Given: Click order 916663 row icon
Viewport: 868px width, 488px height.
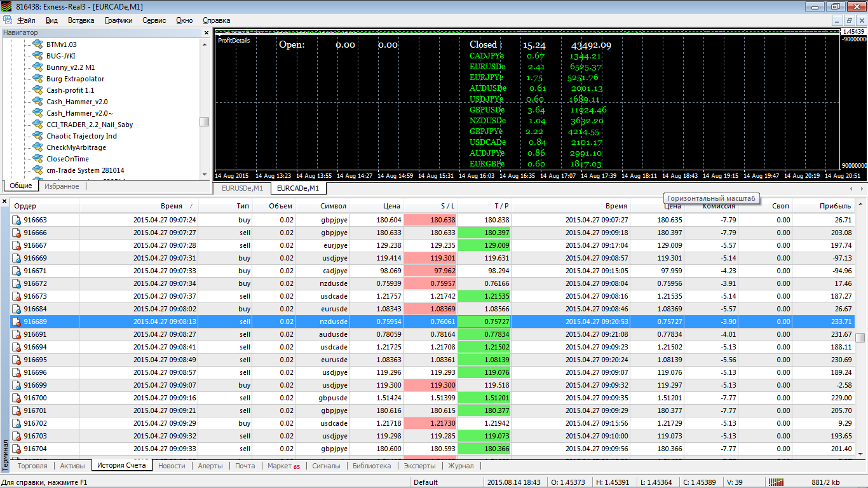Looking at the screenshot, I should [17, 220].
